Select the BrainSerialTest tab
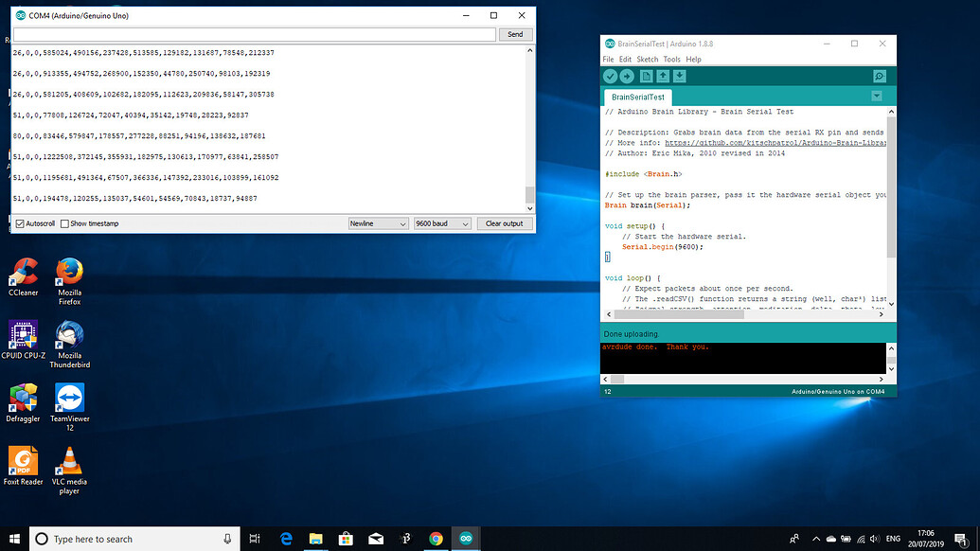980x551 pixels. click(637, 96)
